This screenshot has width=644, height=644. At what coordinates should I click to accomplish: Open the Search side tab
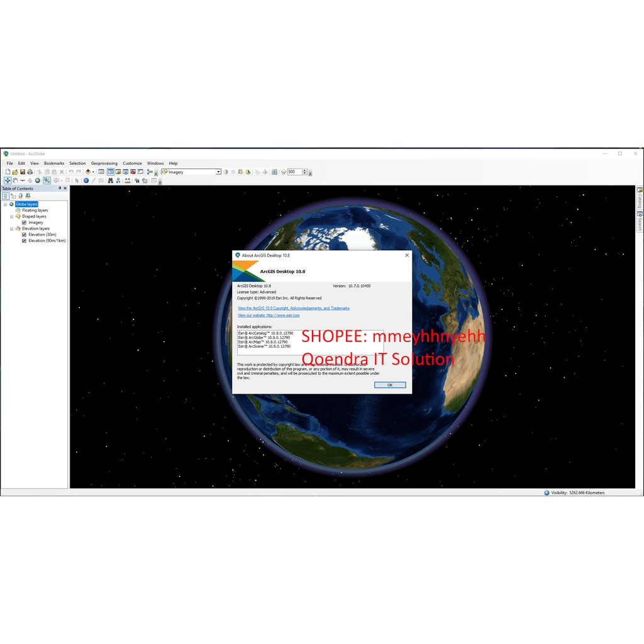click(x=640, y=221)
